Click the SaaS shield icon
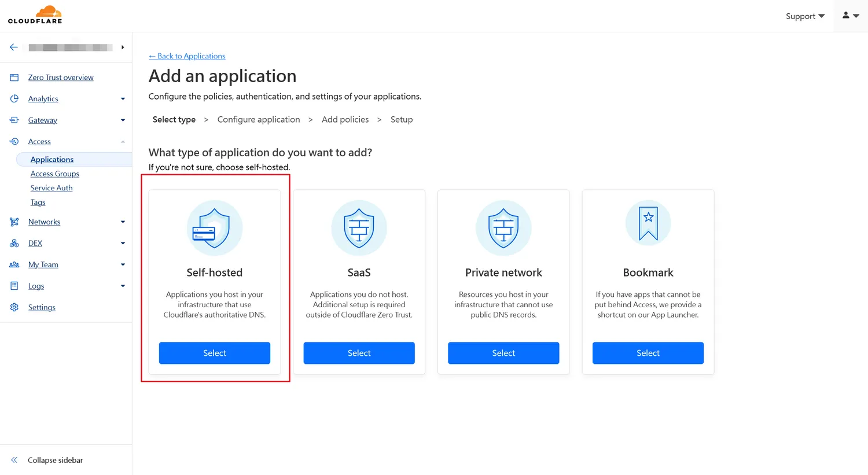Viewport: 868px width, 475px height. click(359, 228)
